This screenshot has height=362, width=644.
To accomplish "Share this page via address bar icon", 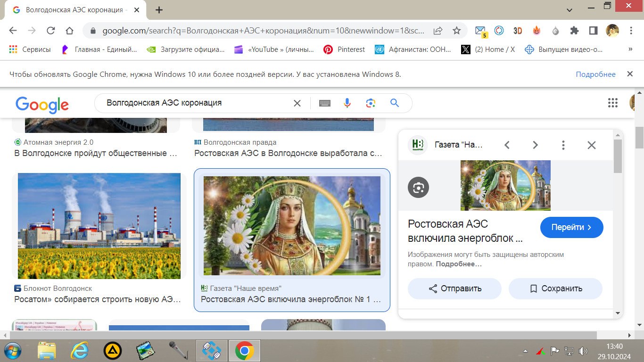I will pos(438,31).
